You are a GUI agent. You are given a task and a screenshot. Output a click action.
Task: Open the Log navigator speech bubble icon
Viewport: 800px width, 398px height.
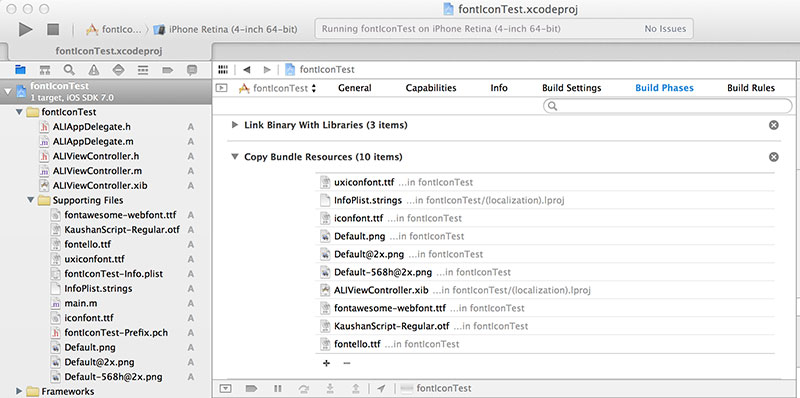[x=192, y=70]
